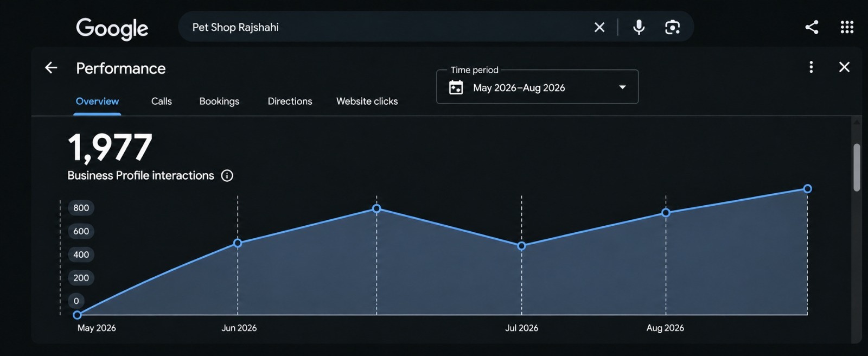The height and width of the screenshot is (356, 868).
Task: Click the Jul 2026 axis label
Action: click(x=521, y=328)
